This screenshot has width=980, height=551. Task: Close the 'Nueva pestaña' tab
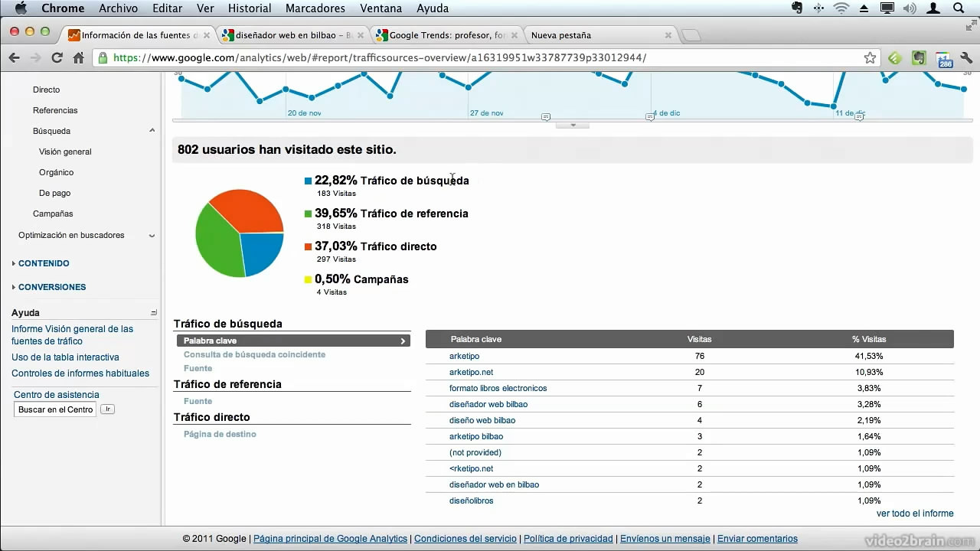tap(668, 35)
